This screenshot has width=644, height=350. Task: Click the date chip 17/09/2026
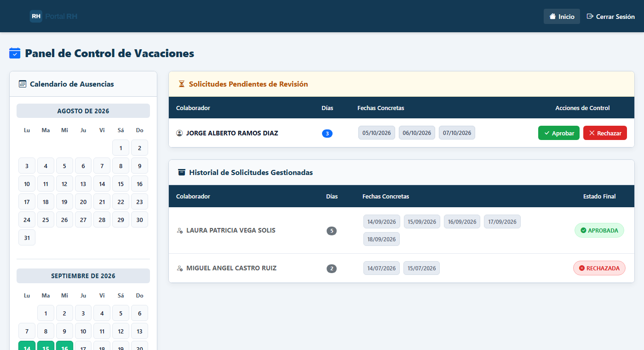(x=502, y=222)
